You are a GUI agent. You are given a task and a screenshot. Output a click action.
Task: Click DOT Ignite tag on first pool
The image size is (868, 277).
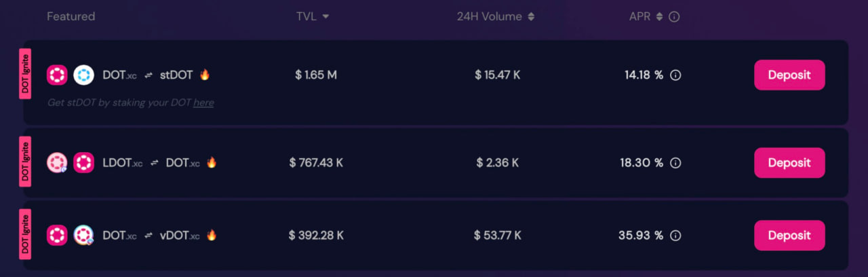coord(25,74)
